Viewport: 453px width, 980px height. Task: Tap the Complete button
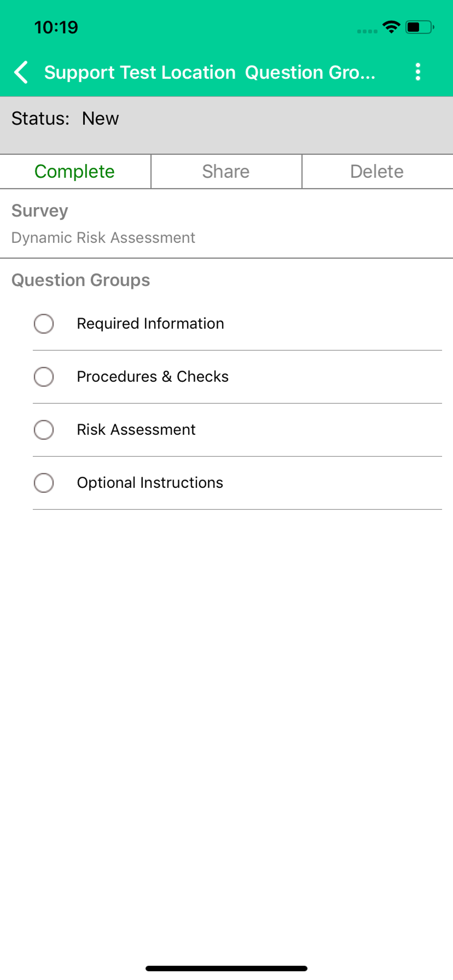pyautogui.click(x=75, y=172)
